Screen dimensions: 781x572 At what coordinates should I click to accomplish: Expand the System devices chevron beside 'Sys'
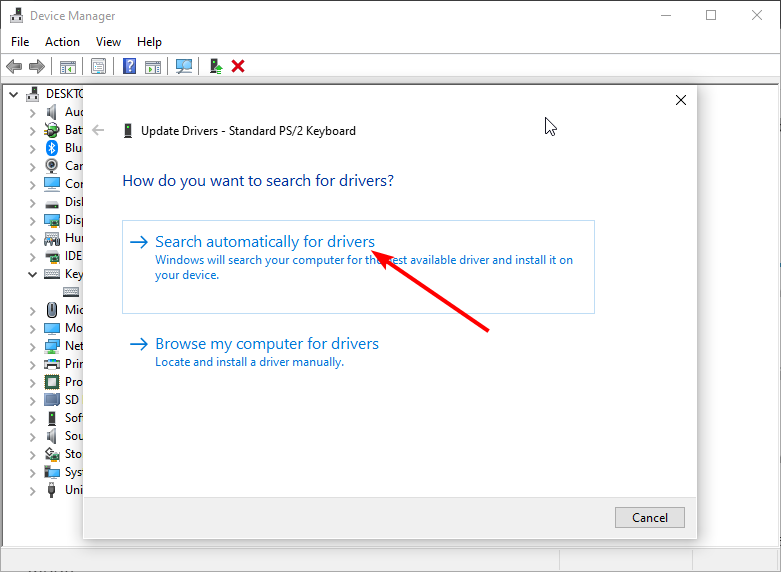[32, 472]
